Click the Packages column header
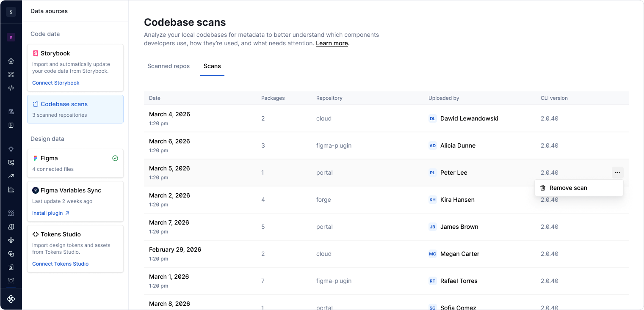644x310 pixels. (x=273, y=98)
